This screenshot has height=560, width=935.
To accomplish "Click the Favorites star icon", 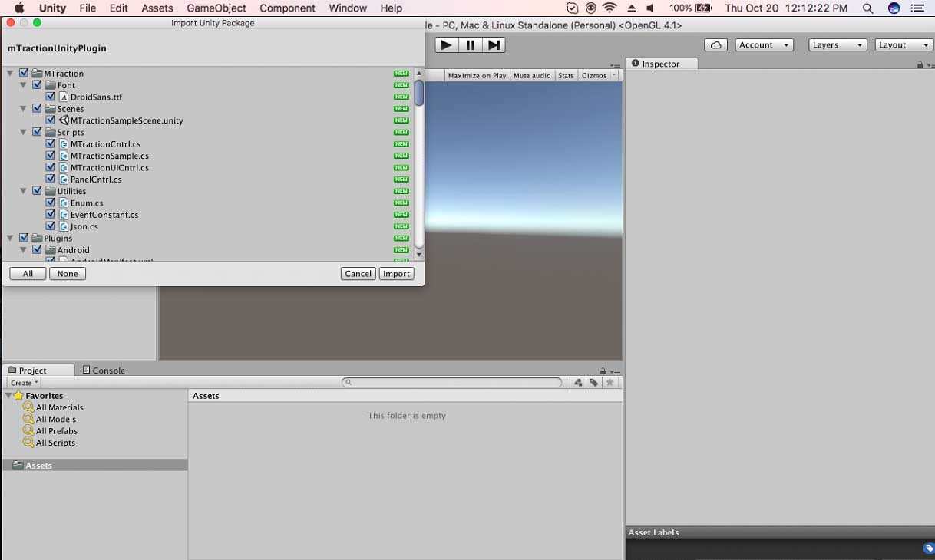I will (x=19, y=396).
